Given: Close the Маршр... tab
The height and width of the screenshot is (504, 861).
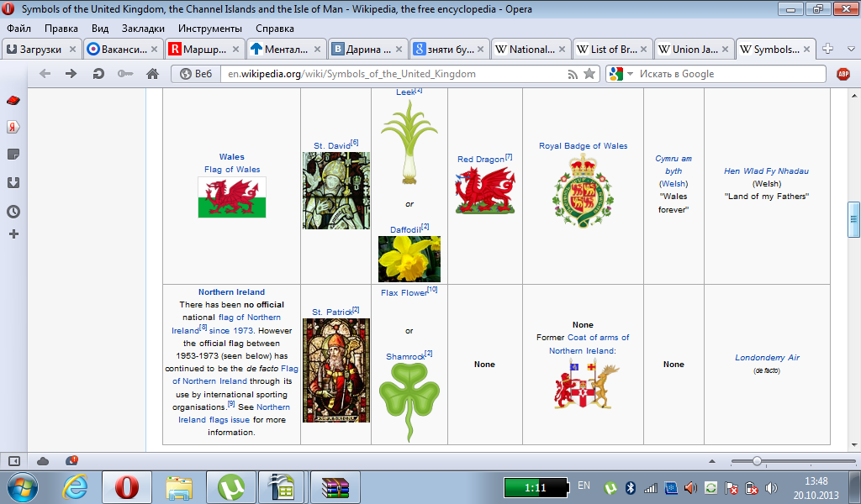Looking at the screenshot, I should (x=235, y=50).
